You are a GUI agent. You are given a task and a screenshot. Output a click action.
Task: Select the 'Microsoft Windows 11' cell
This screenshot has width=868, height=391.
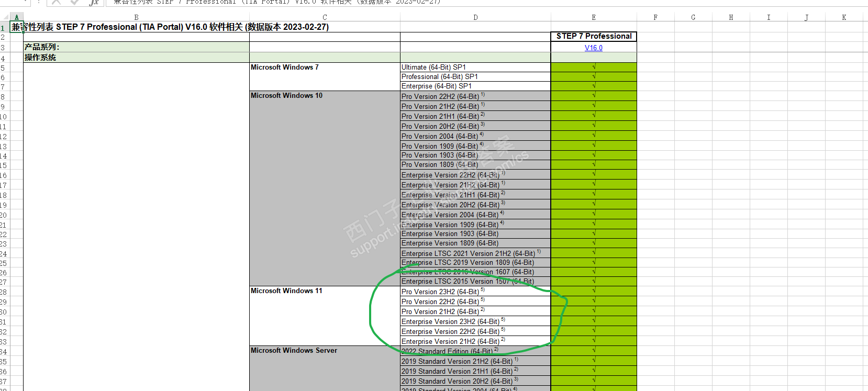(325, 316)
